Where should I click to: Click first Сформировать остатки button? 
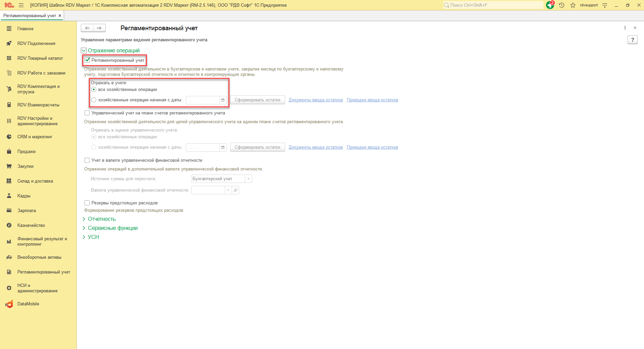[258, 100]
